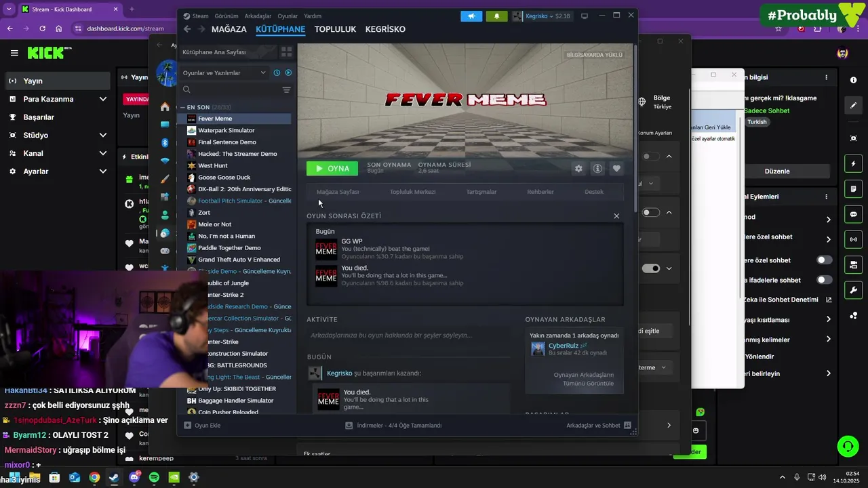Viewport: 868px width, 488px height.
Task: Open Arkadaşlar menu in Steam
Action: click(x=258, y=16)
